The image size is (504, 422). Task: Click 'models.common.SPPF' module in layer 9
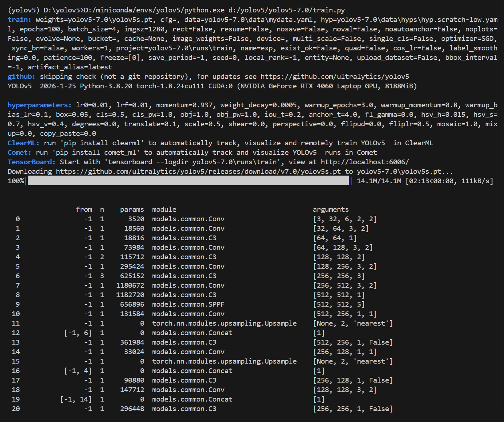pyautogui.click(x=188, y=304)
